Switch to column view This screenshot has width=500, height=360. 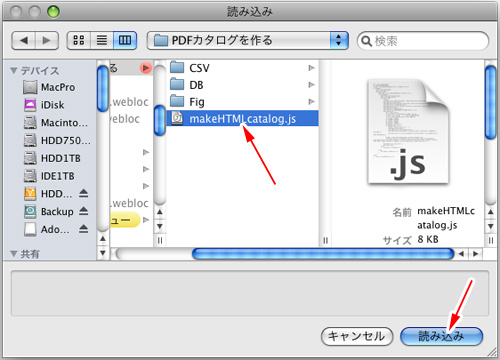point(125,41)
